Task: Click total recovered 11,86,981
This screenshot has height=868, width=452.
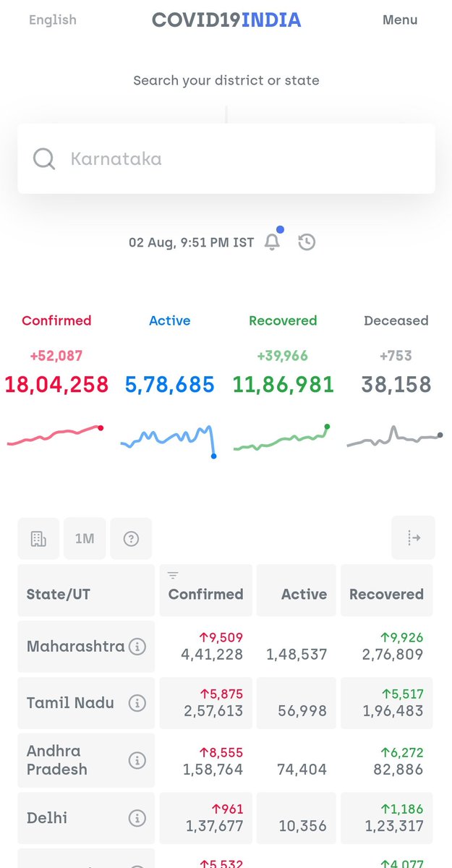Action: pos(283,384)
